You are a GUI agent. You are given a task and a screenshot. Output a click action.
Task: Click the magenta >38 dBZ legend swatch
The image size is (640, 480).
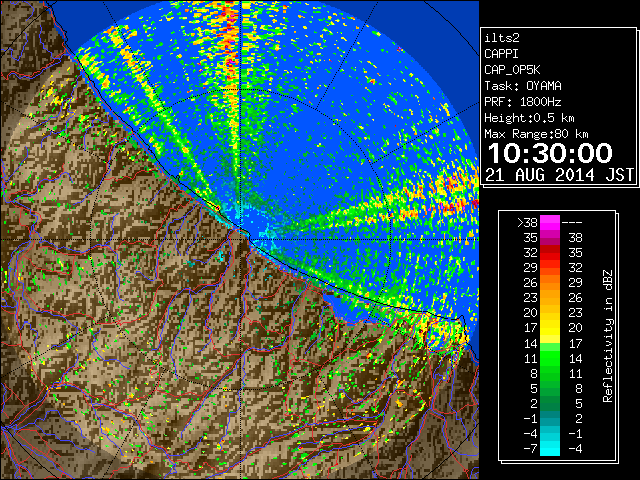pyautogui.click(x=550, y=223)
